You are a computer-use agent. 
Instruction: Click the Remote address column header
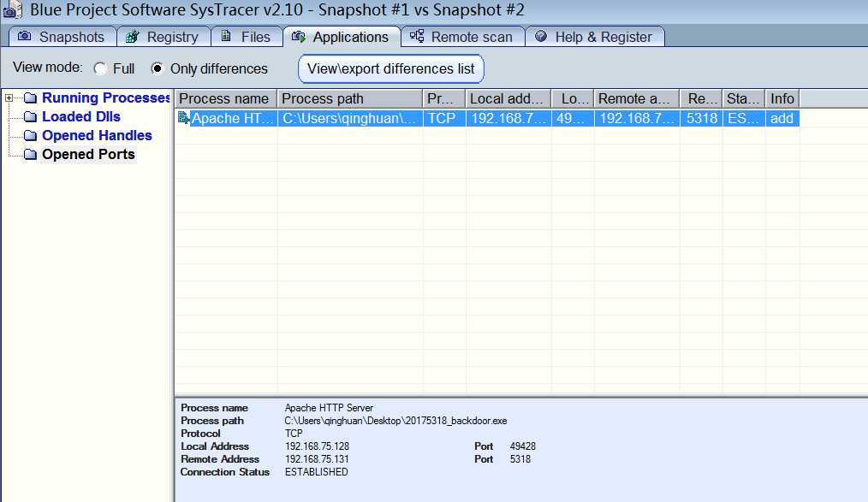(x=637, y=98)
